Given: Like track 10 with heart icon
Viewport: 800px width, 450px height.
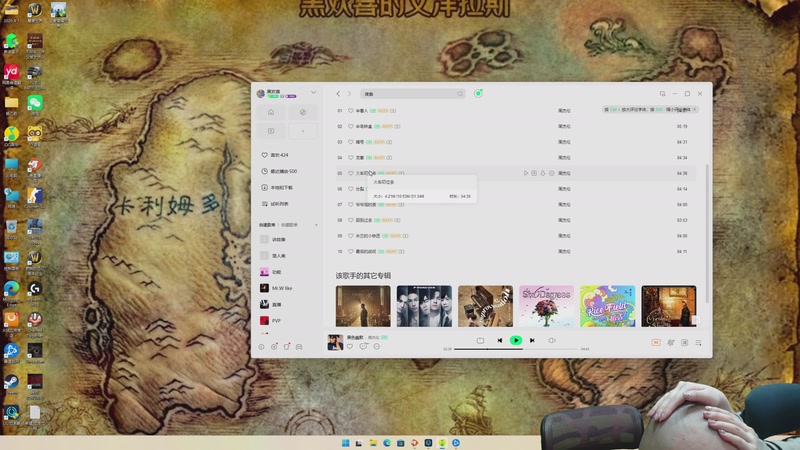Looking at the screenshot, I should tap(351, 252).
